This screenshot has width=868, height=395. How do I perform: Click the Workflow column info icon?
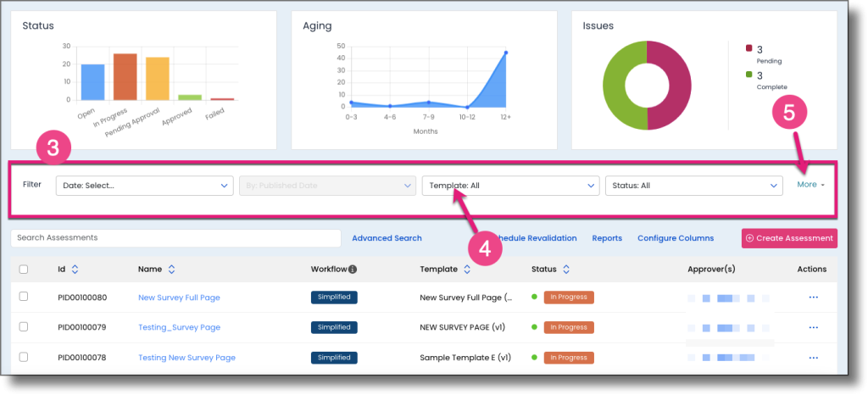(353, 270)
